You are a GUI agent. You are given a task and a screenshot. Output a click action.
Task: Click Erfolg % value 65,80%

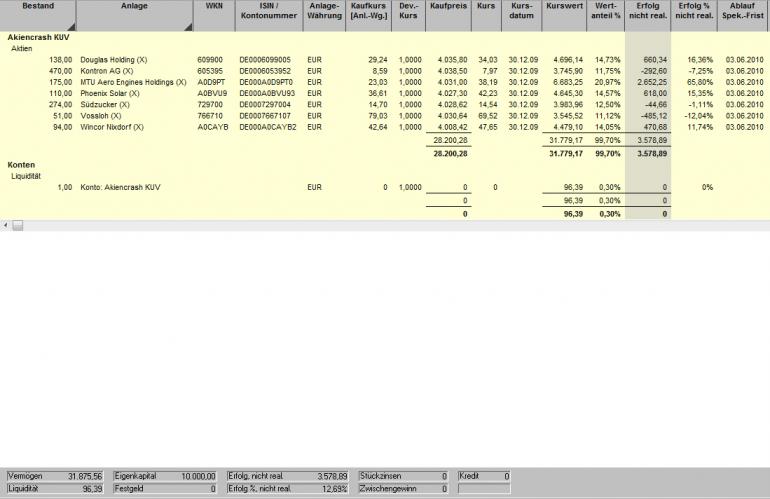[700, 83]
